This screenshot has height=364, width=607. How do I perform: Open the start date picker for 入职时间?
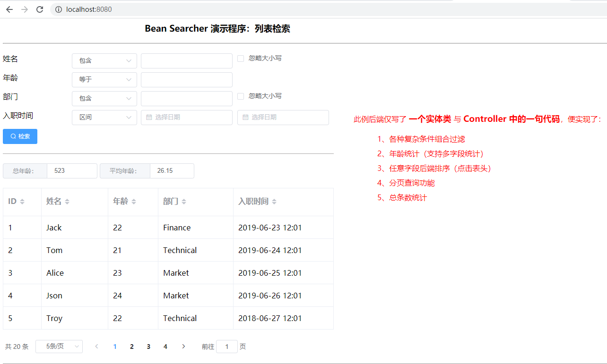click(x=187, y=118)
